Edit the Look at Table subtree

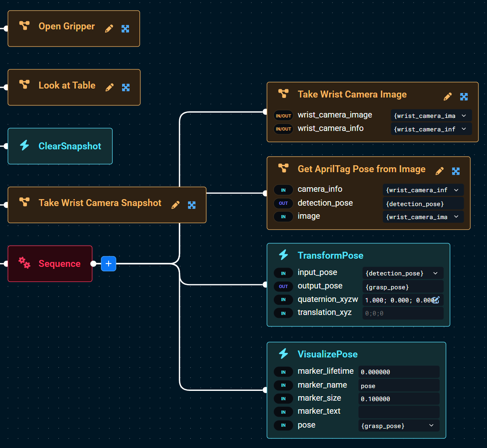[x=109, y=87]
